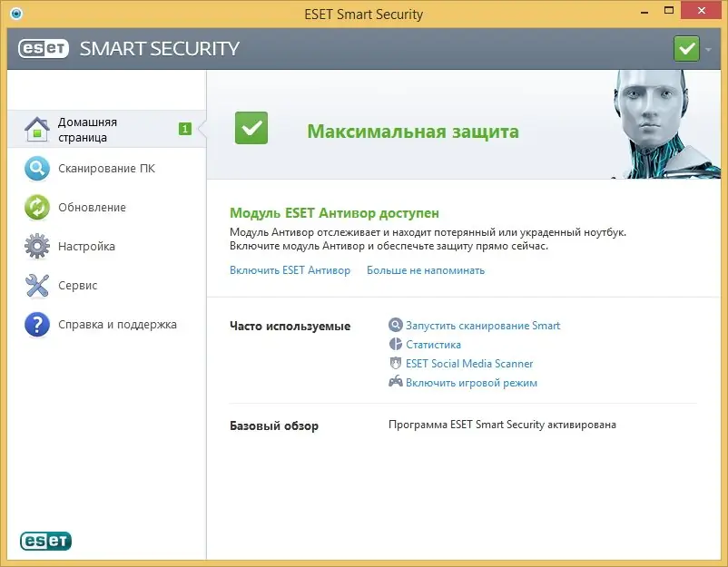The height and width of the screenshot is (567, 728).
Task: Click the ESET logo in the bottom-left corner
Action: point(44,541)
